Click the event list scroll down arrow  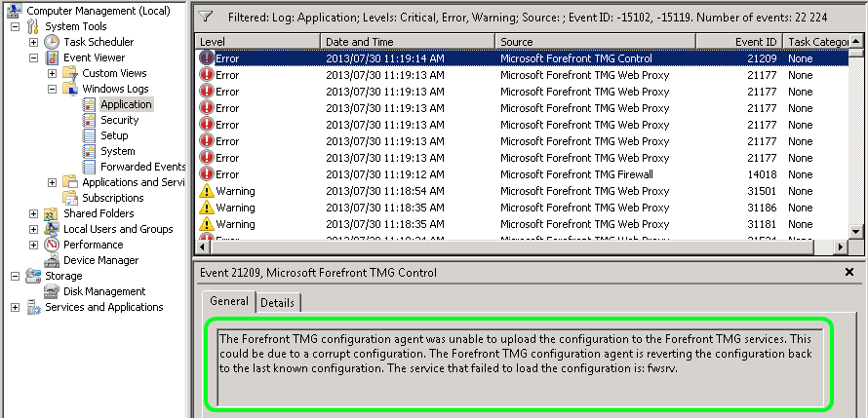[x=856, y=232]
